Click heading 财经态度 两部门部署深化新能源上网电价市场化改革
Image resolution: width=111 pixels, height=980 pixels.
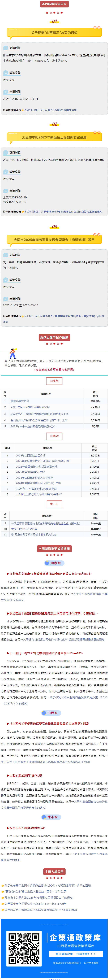(x=52, y=613)
